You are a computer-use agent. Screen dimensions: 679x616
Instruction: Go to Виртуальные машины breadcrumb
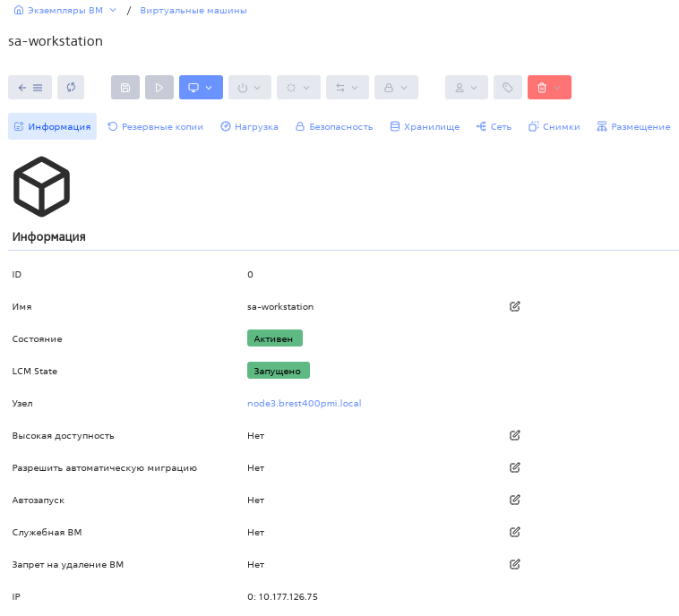(193, 11)
